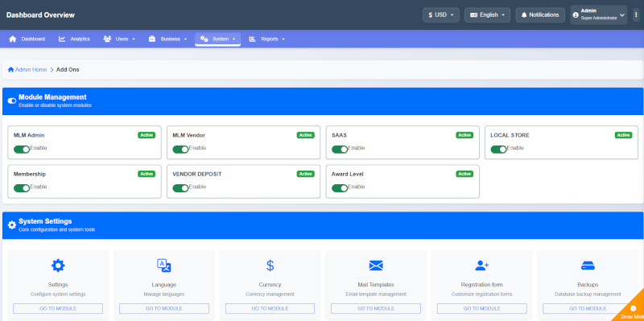Expand the Reports menu
This screenshot has height=321, width=644.
[x=266, y=39]
